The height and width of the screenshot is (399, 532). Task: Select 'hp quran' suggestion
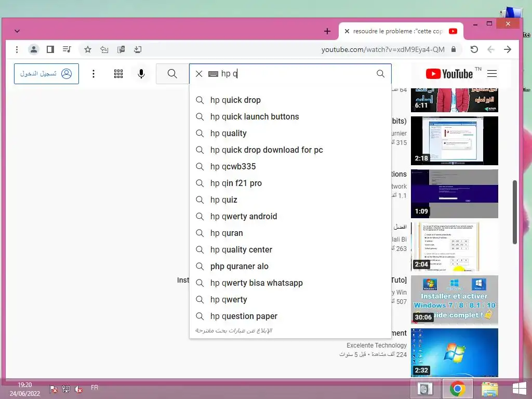pos(290,233)
